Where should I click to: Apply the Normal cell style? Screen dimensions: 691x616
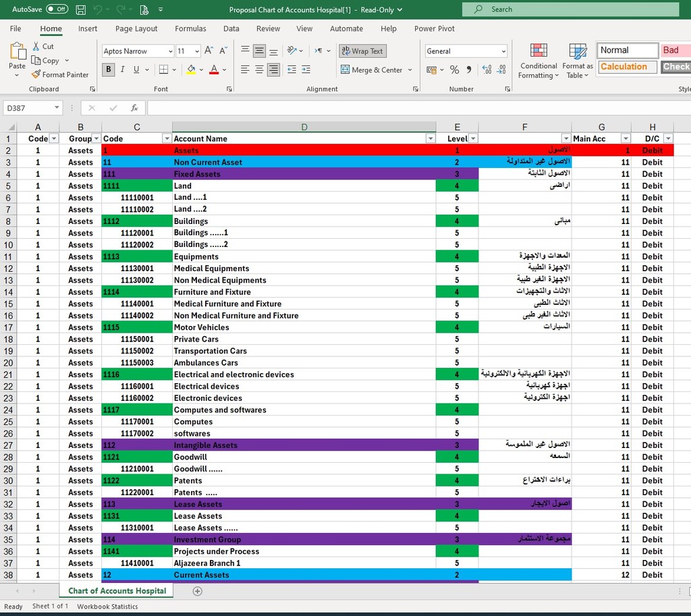628,50
